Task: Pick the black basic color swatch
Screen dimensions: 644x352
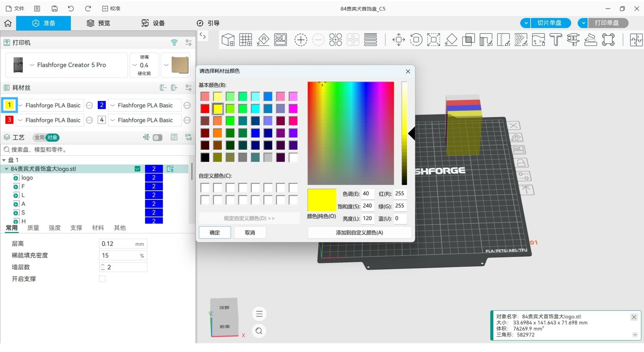Action: [205, 157]
